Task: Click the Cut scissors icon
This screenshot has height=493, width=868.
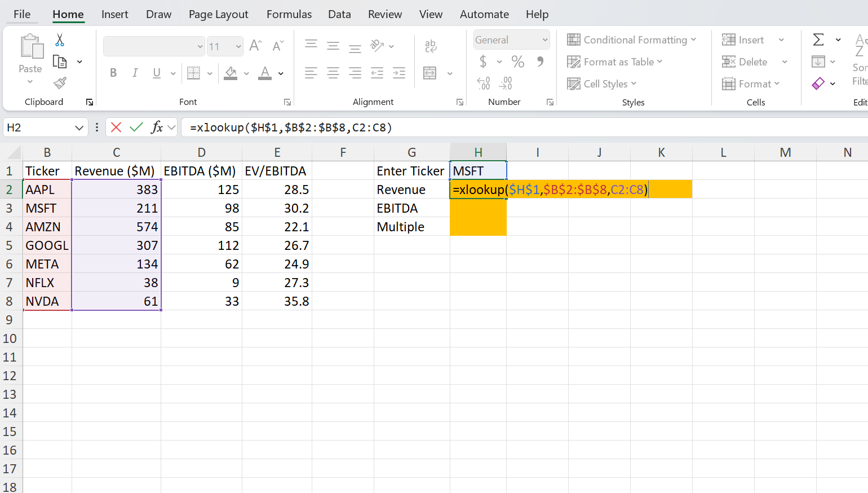Action: pos(59,40)
